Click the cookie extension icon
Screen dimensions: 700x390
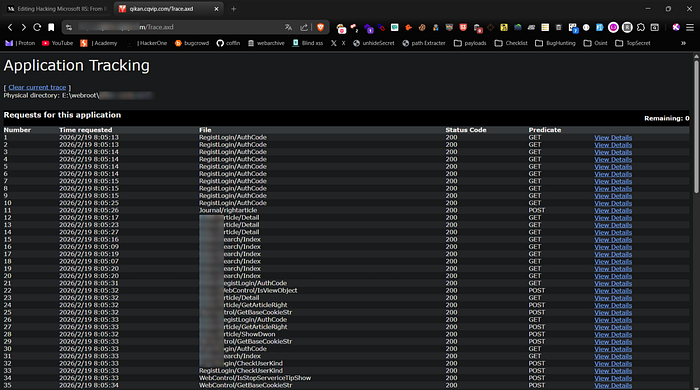[422, 27]
